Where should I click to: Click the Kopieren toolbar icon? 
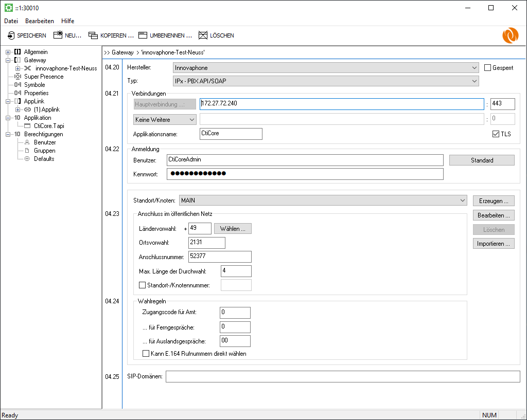pos(93,35)
